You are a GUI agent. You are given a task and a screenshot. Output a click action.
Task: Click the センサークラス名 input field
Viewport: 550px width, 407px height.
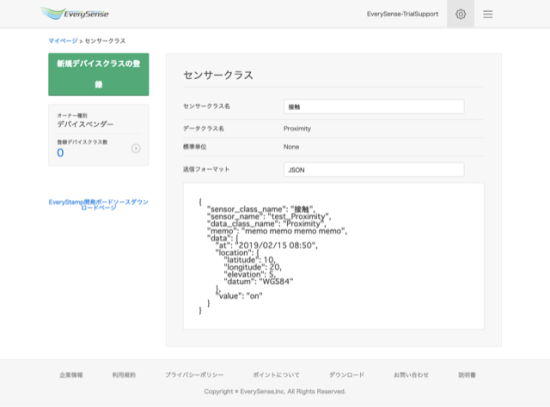click(x=374, y=107)
